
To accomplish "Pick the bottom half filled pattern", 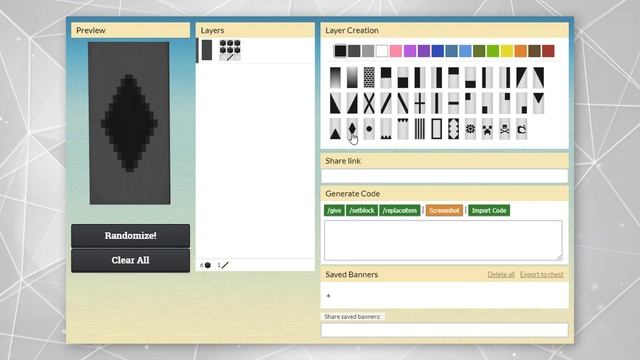I will click(x=403, y=78).
